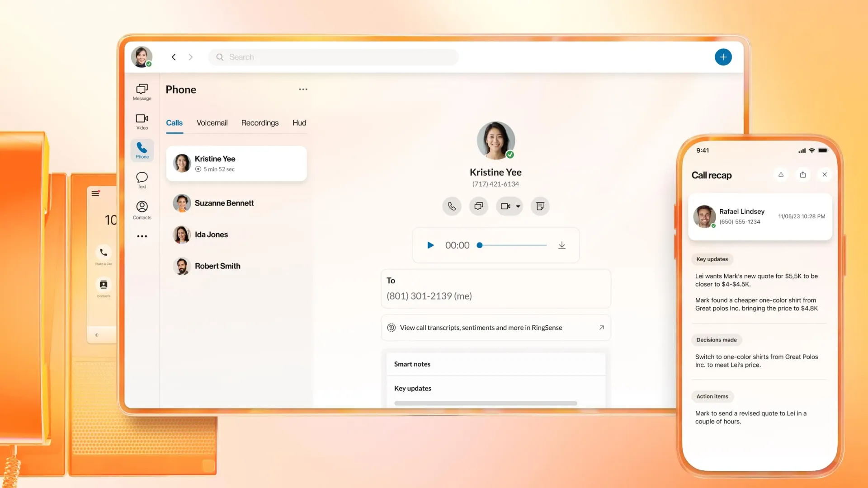
Task: Open the Text section in sidebar
Action: click(x=142, y=180)
